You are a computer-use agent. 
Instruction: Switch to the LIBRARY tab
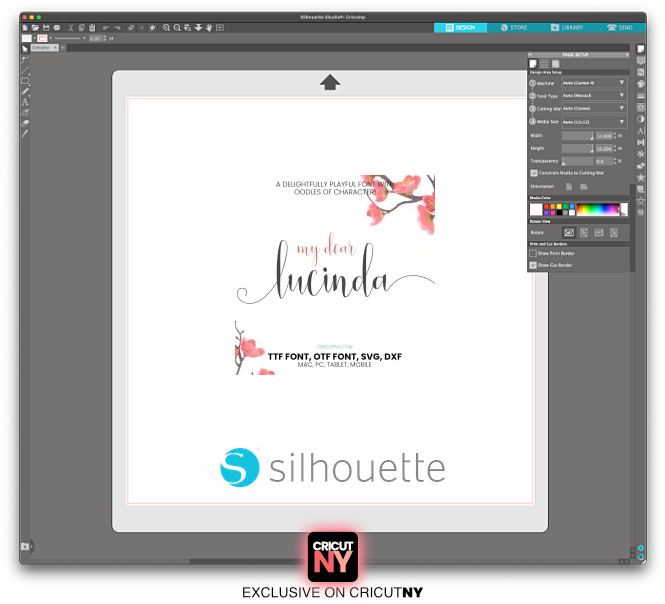point(567,28)
